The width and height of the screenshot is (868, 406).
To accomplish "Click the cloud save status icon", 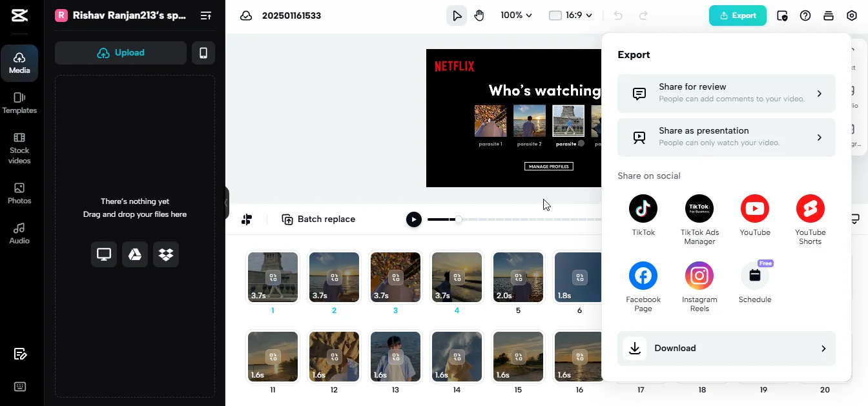I will pyautogui.click(x=246, y=15).
